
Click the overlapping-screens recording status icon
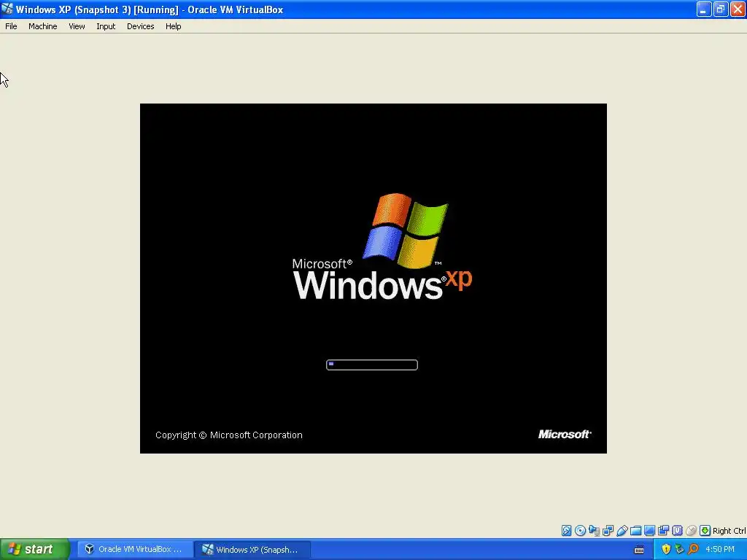(663, 531)
